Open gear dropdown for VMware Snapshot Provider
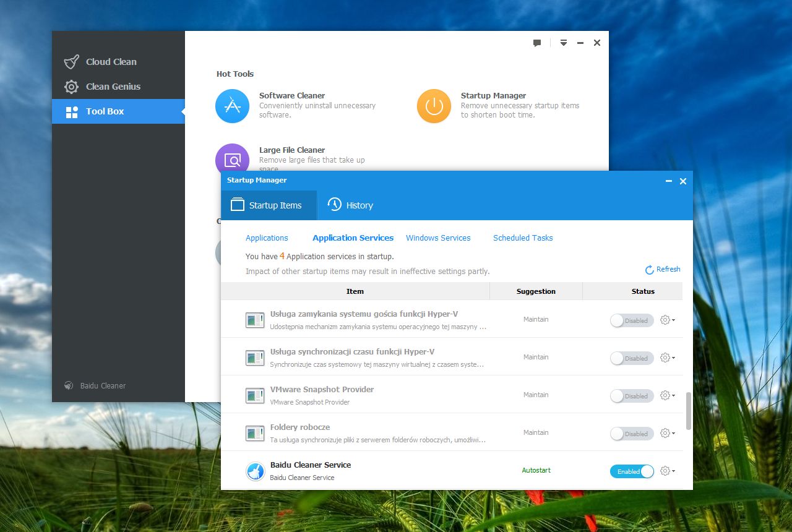 667,395
